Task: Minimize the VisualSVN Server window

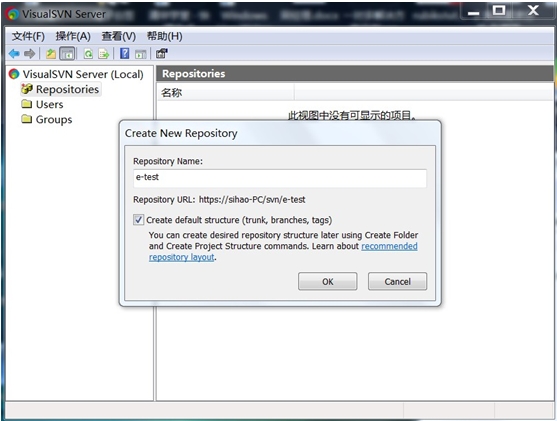Action: pos(473,12)
